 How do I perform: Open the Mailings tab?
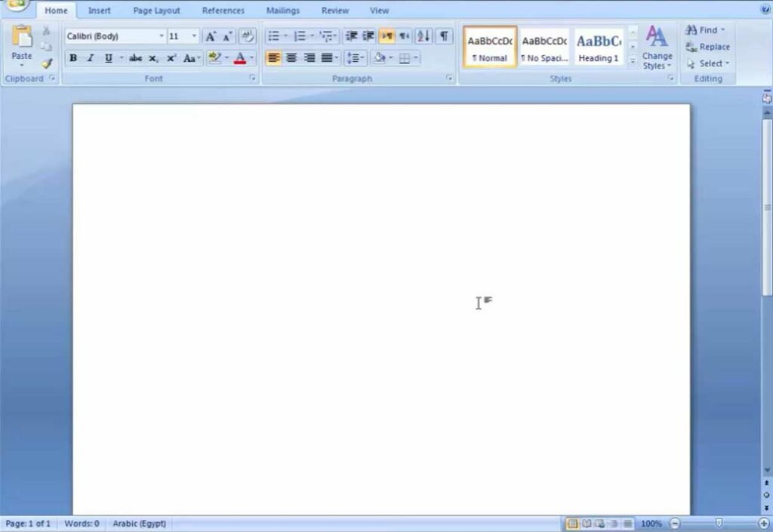tap(283, 11)
